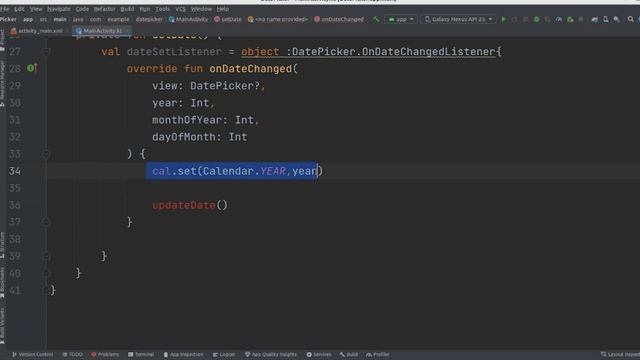This screenshot has height=360, width=640.
Task: Click the override gutter icon on line 28
Action: click(x=32, y=68)
